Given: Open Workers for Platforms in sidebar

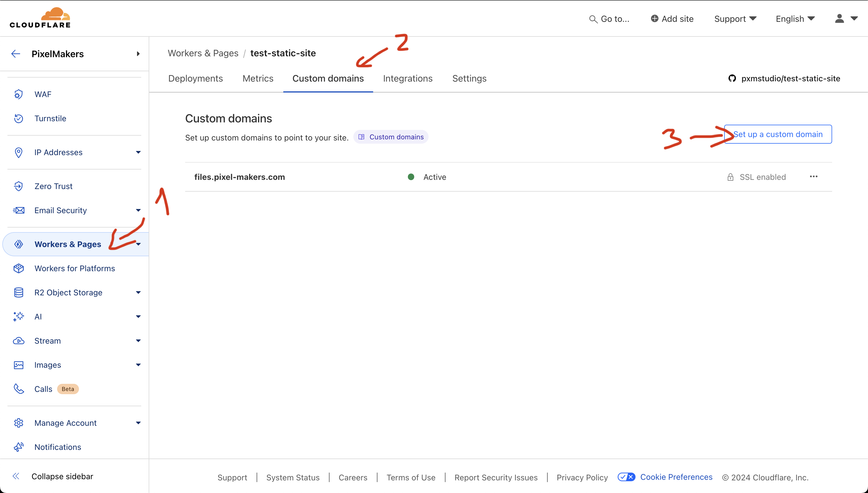Looking at the screenshot, I should [x=74, y=268].
